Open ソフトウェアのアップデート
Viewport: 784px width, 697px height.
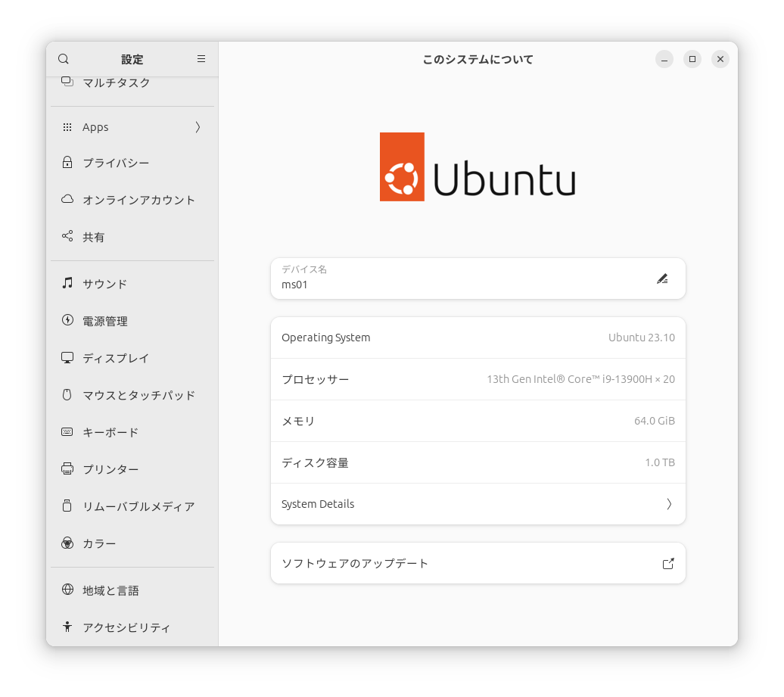[x=478, y=563]
